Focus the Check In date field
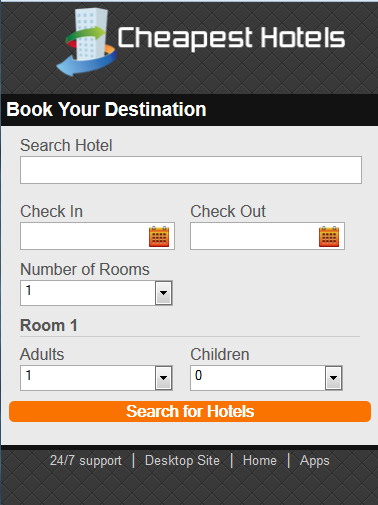Image resolution: width=378 pixels, height=505 pixels. (97, 236)
